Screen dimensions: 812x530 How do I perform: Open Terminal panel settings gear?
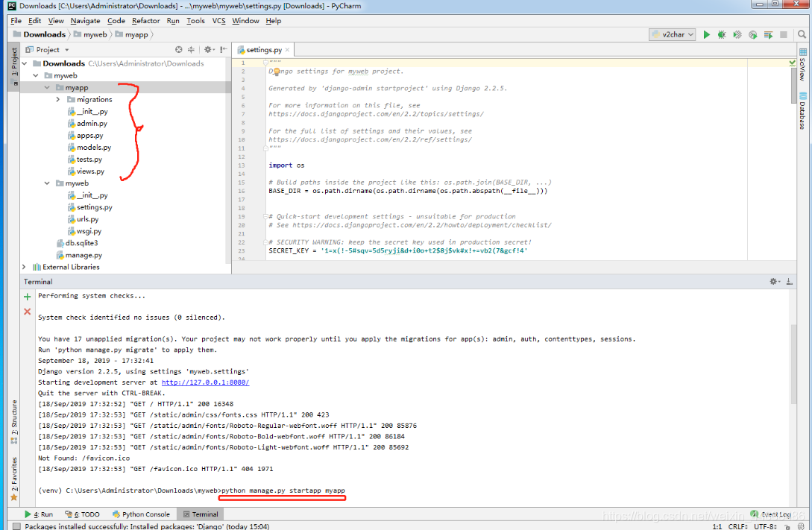tap(774, 282)
